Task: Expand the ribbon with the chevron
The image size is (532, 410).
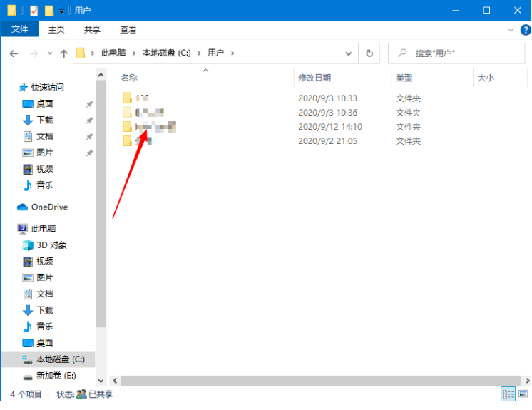Action: pyautogui.click(x=511, y=30)
